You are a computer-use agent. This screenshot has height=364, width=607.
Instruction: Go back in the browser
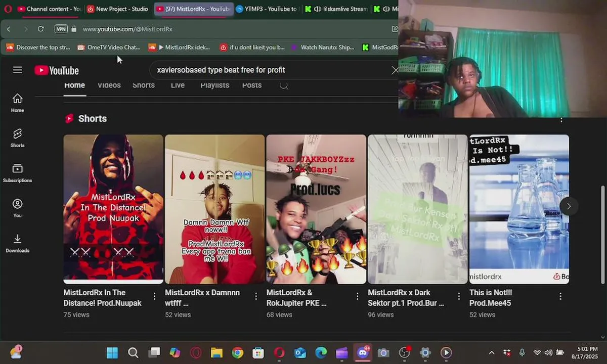(x=9, y=29)
